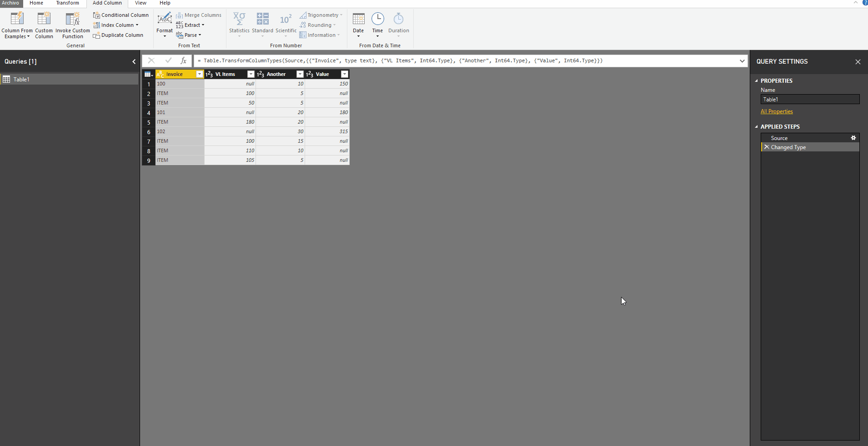Open the Parse dropdown
This screenshot has width=868, height=446.
coord(200,35)
